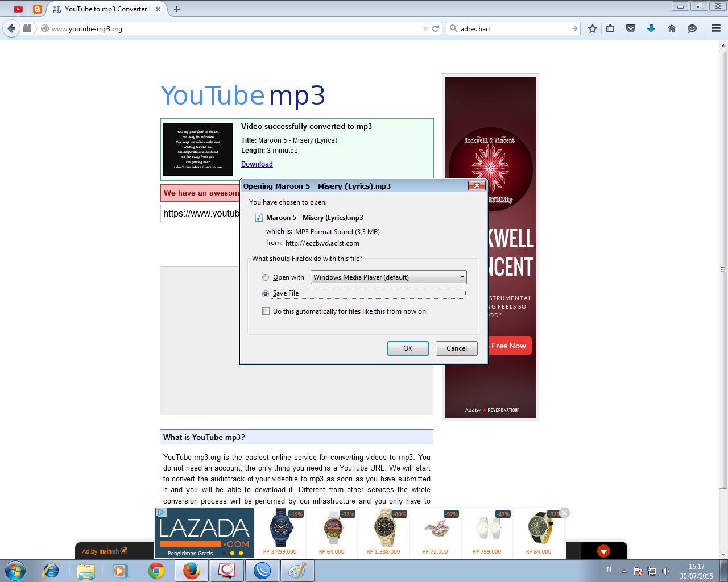Click the scrollbar up arrow

723,45
